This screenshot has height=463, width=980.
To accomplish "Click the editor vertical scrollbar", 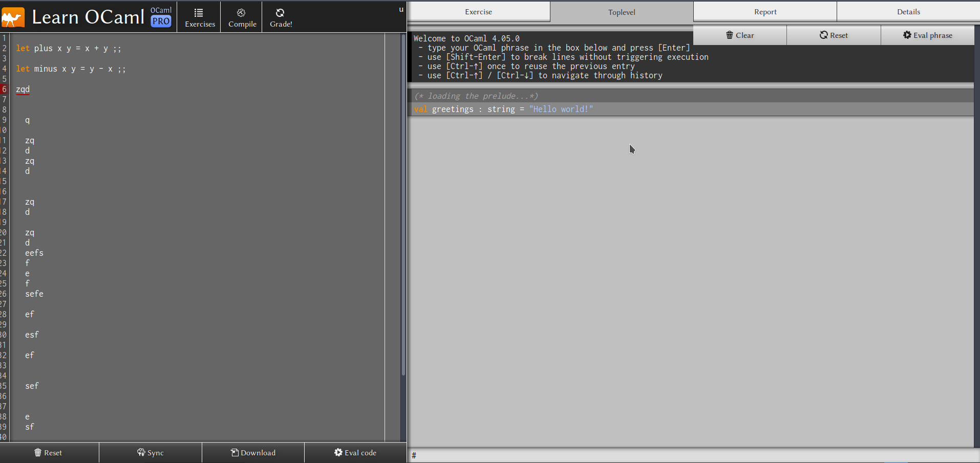I will coord(403,205).
